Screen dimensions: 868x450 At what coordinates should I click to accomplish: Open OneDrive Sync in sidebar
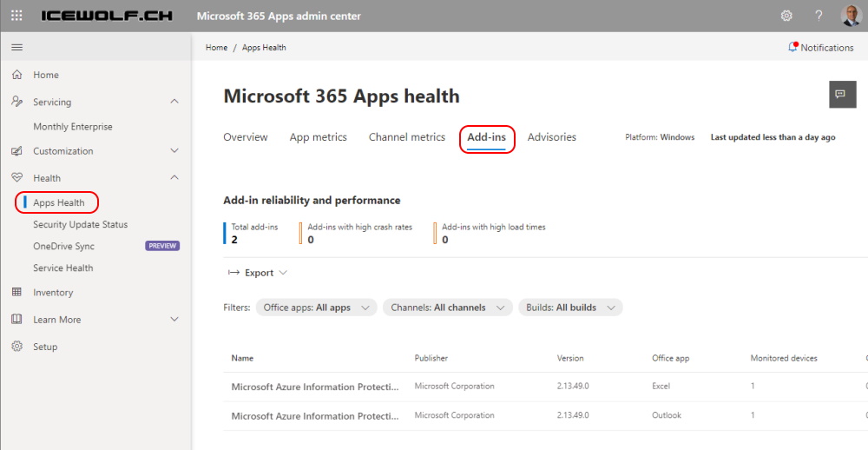(63, 246)
